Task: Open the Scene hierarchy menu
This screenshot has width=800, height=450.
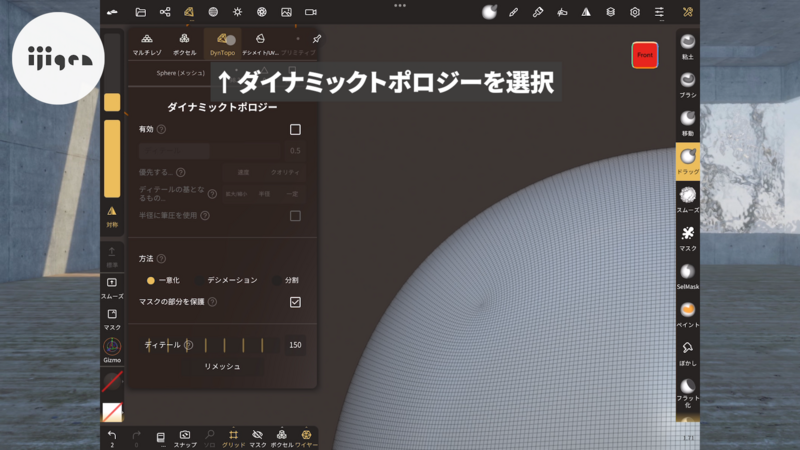Action: click(x=165, y=12)
